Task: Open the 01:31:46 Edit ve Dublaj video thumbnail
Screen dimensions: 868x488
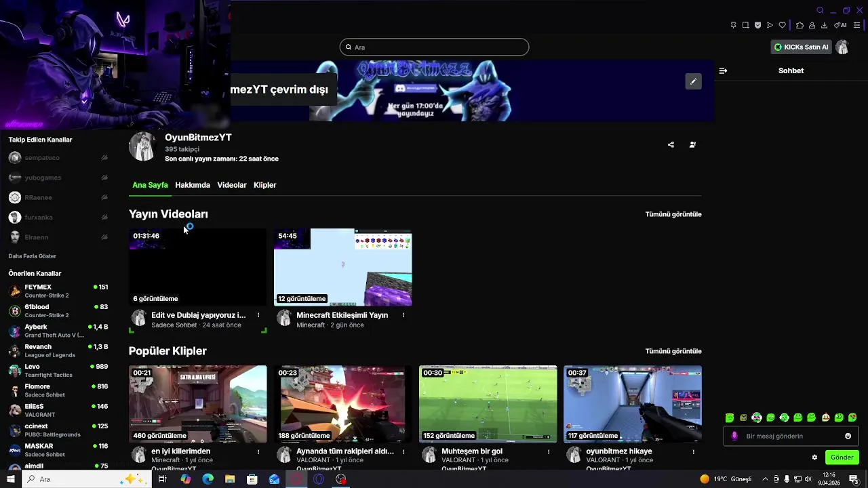Action: click(197, 267)
